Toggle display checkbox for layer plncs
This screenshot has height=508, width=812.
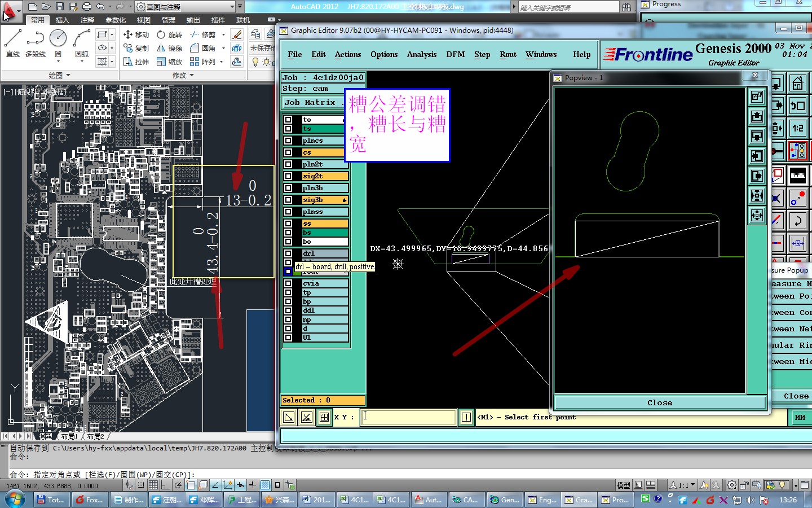click(x=288, y=141)
